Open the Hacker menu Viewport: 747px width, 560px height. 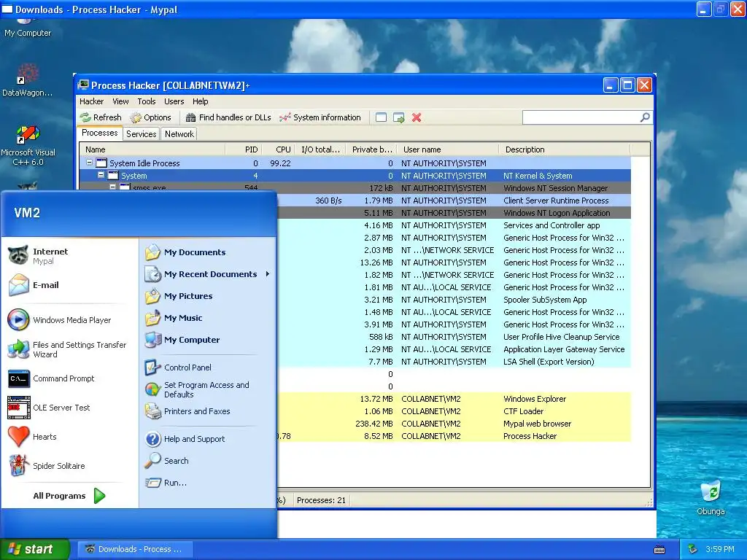(x=91, y=101)
